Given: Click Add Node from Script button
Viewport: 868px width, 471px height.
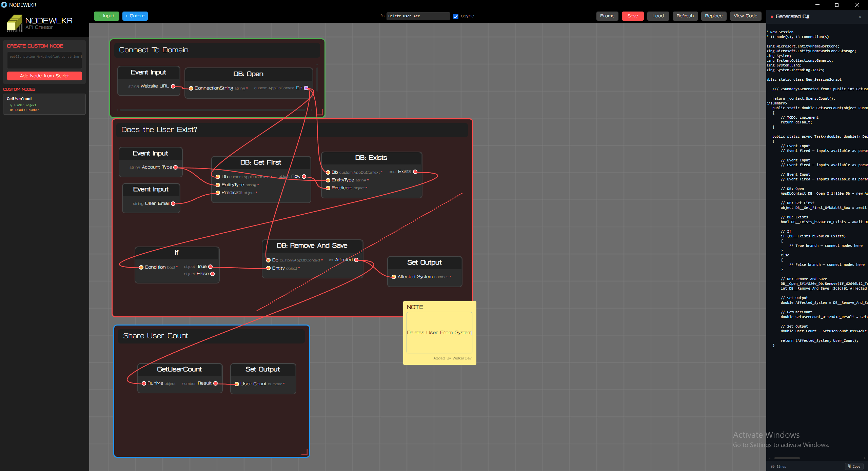Looking at the screenshot, I should [x=44, y=76].
